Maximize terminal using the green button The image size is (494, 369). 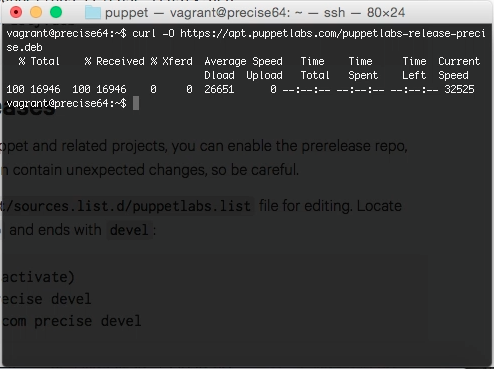click(56, 12)
